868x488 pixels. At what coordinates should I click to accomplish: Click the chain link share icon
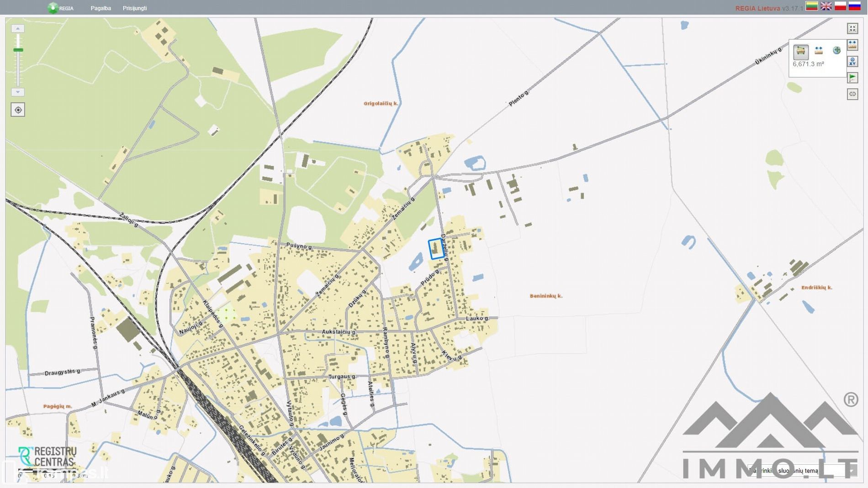click(852, 94)
